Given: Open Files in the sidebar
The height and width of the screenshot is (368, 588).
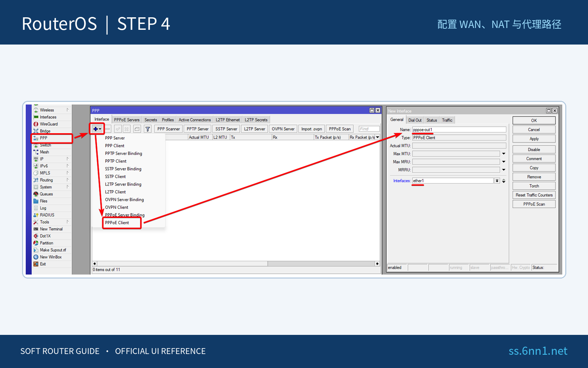Looking at the screenshot, I should coord(51,201).
